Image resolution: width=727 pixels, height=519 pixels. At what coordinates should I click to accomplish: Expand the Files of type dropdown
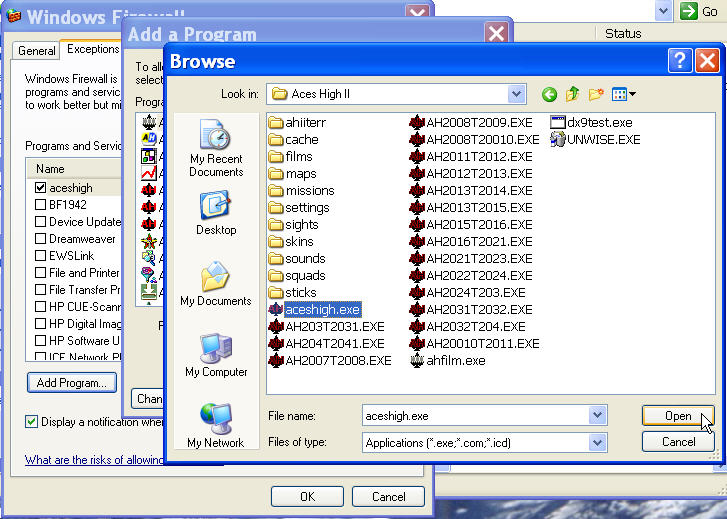(x=597, y=442)
